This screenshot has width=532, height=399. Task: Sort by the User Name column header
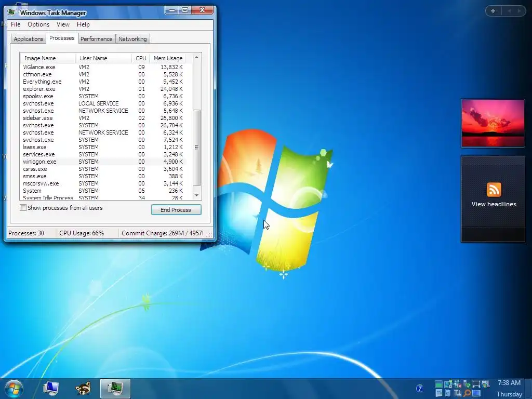pyautogui.click(x=103, y=58)
